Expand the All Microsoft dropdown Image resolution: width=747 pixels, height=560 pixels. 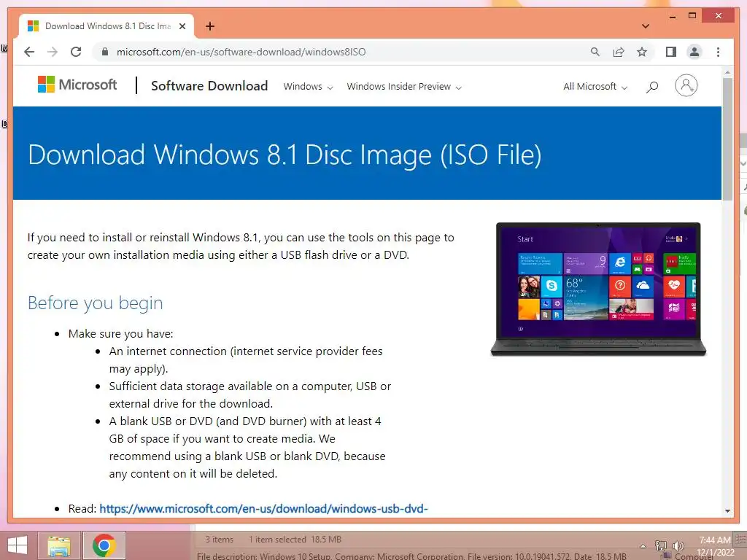(595, 87)
